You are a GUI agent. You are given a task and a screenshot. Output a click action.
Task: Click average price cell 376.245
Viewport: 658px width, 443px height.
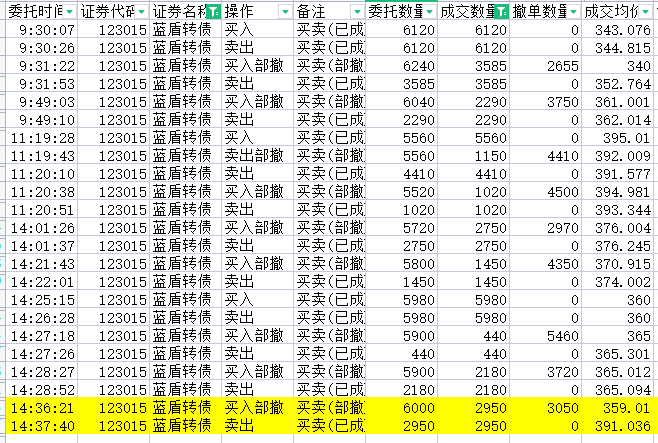pyautogui.click(x=619, y=246)
